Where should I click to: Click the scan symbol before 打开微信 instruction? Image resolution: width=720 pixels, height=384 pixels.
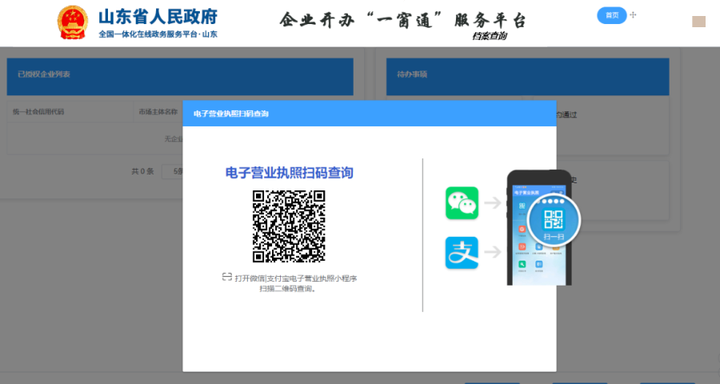point(227,277)
